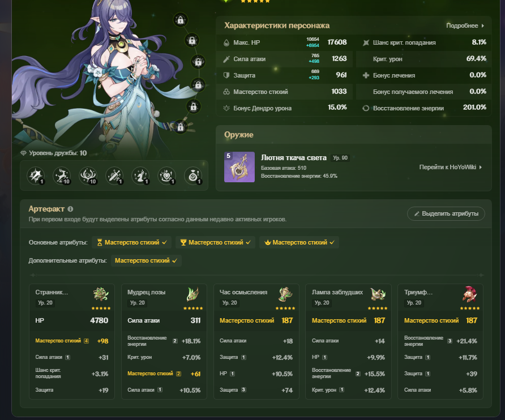505x420 pixels.
Task: Toggle the additional attribute Мастерство стихий chip
Action: pos(146,260)
